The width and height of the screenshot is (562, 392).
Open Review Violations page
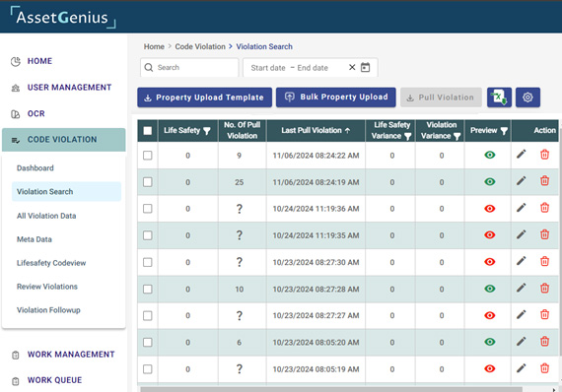(47, 287)
